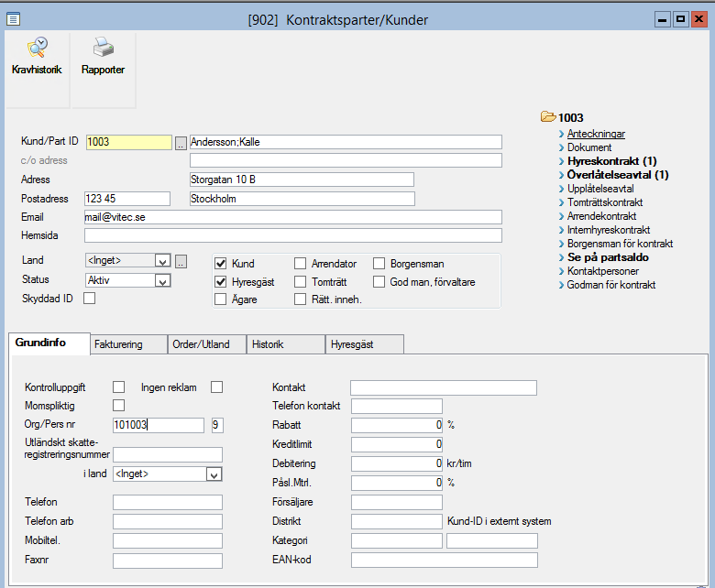Click the Rabatt percentage field
715x588 pixels.
click(x=397, y=425)
